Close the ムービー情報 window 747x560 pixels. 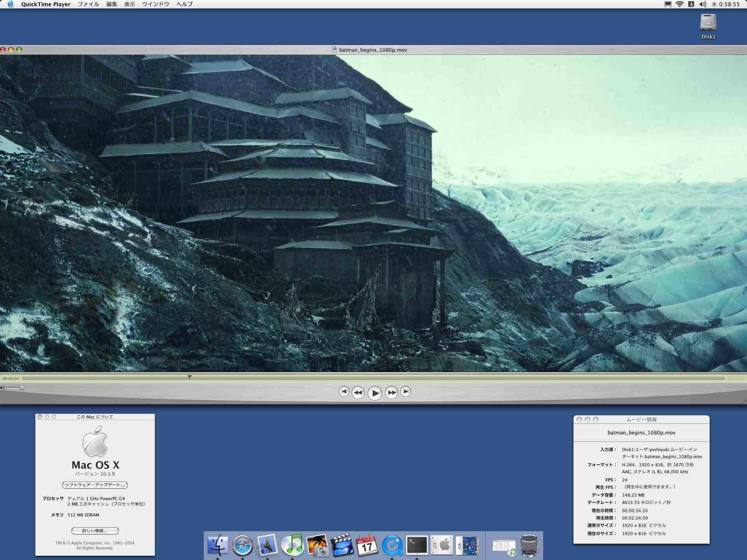pyautogui.click(x=579, y=420)
